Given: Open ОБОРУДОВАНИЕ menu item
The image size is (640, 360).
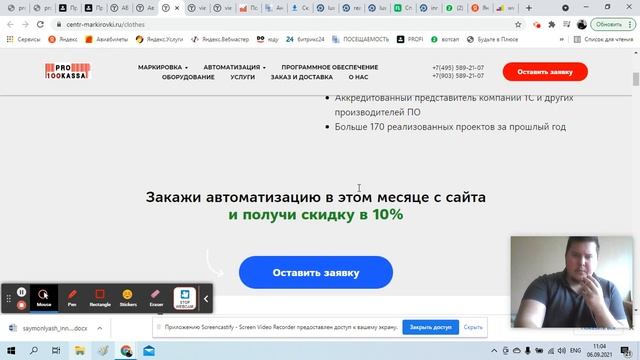Looking at the screenshot, I should tap(188, 77).
